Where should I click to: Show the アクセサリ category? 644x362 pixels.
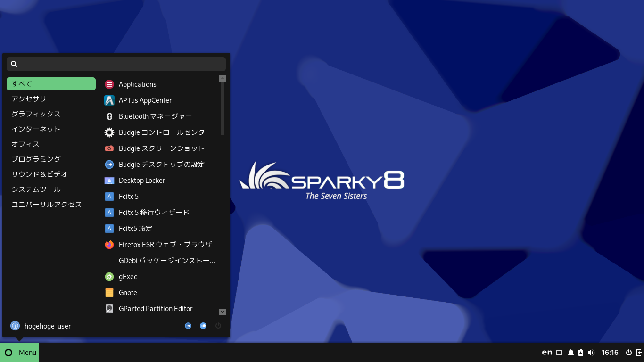click(51, 99)
